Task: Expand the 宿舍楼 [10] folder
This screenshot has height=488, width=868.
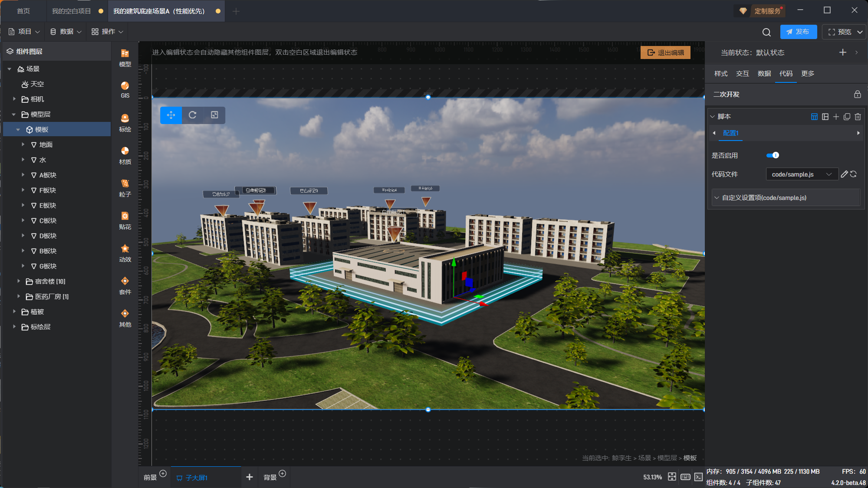Action: (19, 282)
